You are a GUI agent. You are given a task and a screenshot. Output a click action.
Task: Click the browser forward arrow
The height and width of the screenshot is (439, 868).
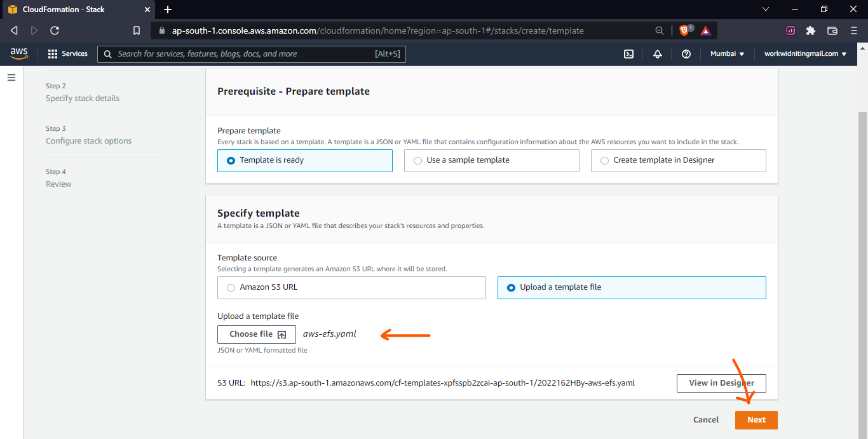pos(34,30)
